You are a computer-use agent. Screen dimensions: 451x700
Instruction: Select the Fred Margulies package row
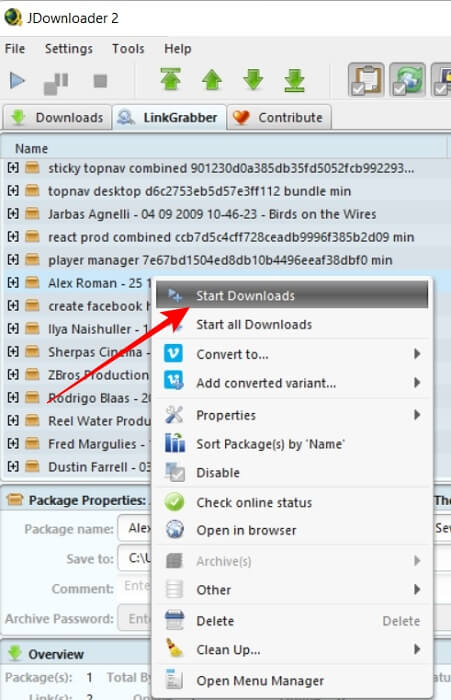pyautogui.click(x=76, y=444)
